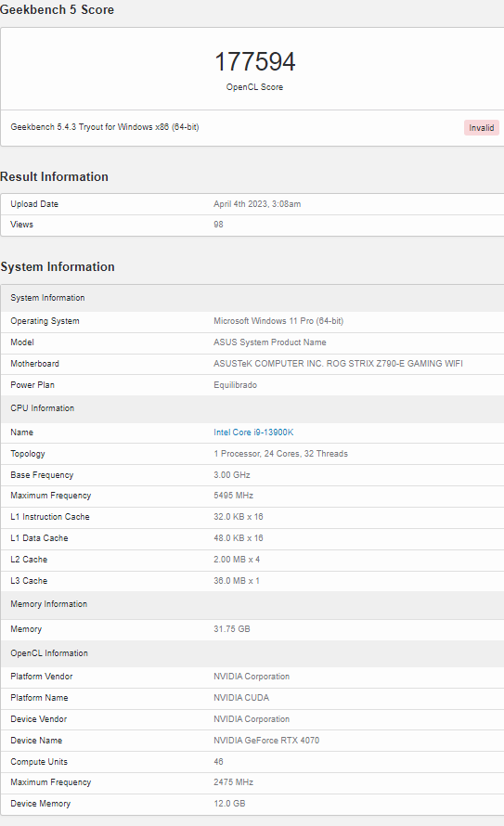Viewport: 504px width, 826px height.
Task: Select the 177594 OpenCL score number
Action: click(255, 61)
